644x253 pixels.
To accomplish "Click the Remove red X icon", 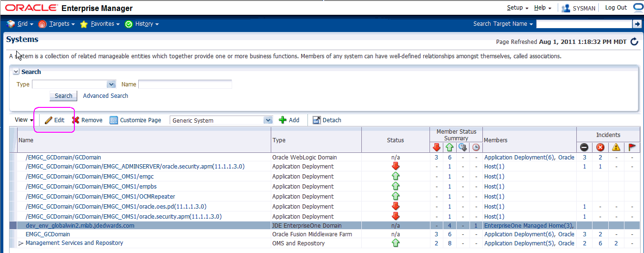I will point(75,120).
